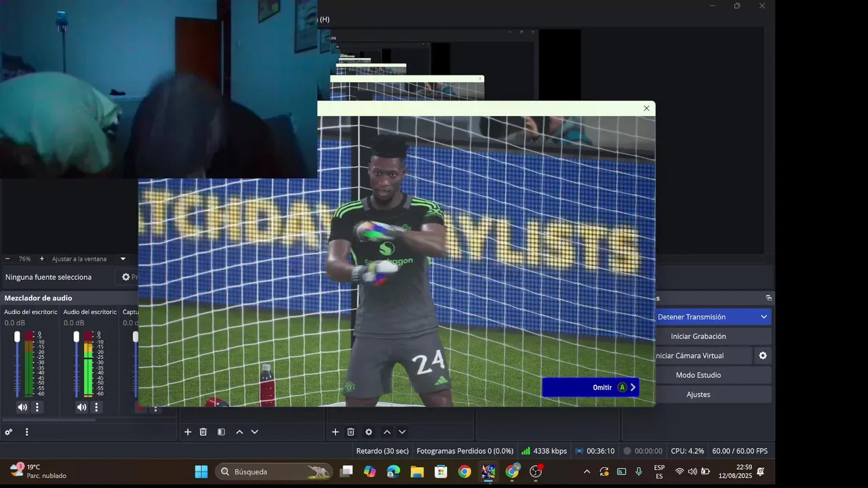This screenshot has height=488, width=868.
Task: Open source properties gear in the Sources toolbar
Action: pos(369,432)
